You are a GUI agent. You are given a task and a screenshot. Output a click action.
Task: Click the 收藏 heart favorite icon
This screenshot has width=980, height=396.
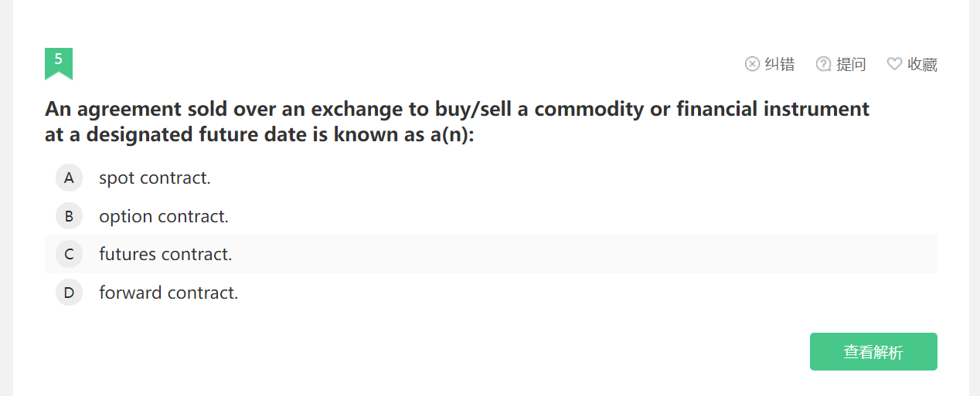(894, 64)
